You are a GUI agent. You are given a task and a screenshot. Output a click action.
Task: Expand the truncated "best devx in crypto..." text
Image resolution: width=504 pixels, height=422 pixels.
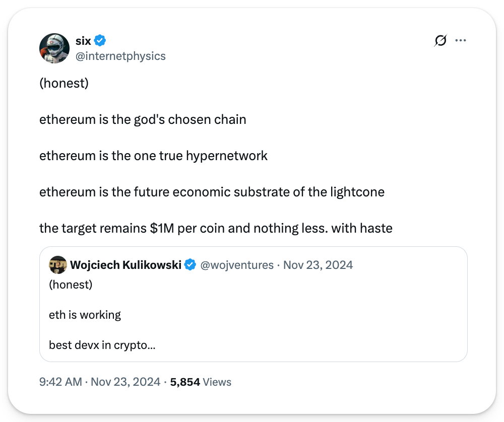[x=102, y=345]
